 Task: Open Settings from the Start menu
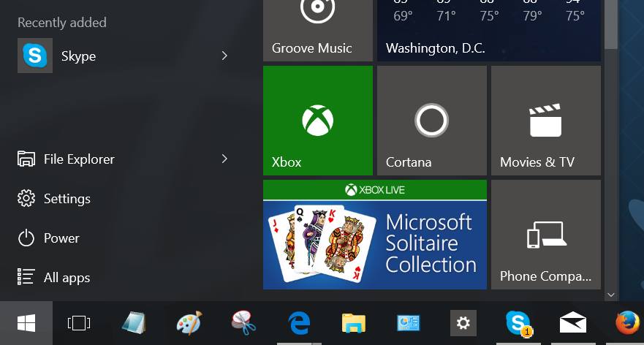[x=54, y=198]
